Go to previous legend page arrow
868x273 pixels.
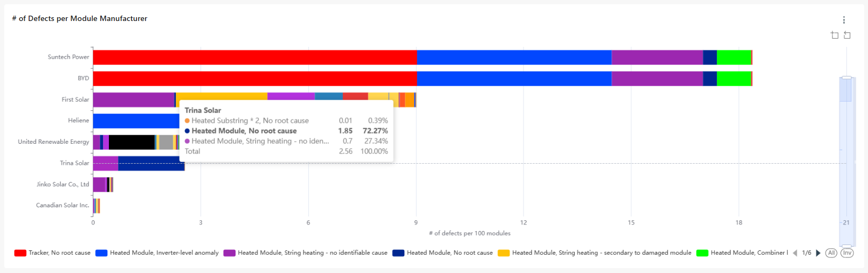(x=795, y=253)
